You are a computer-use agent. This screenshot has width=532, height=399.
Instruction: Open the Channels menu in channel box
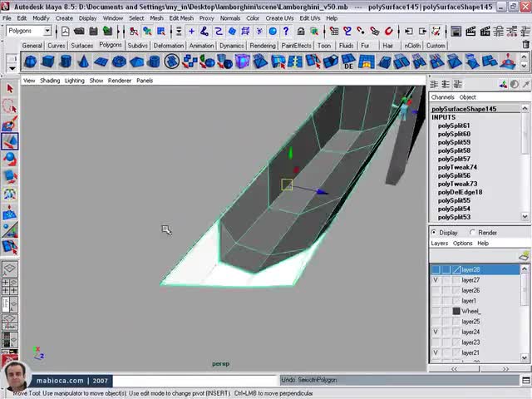(x=442, y=97)
